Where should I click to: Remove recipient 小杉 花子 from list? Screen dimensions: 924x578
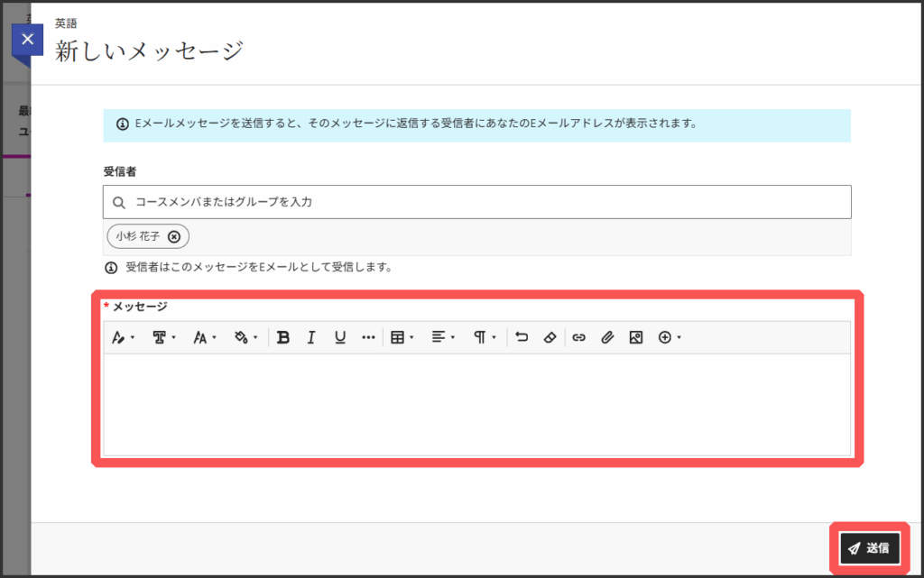click(174, 236)
